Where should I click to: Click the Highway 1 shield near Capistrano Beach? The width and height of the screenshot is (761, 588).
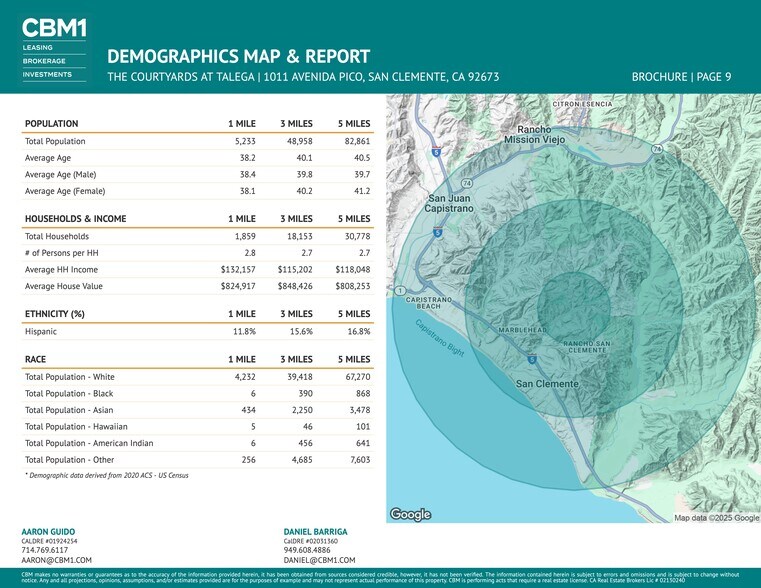[x=400, y=291]
